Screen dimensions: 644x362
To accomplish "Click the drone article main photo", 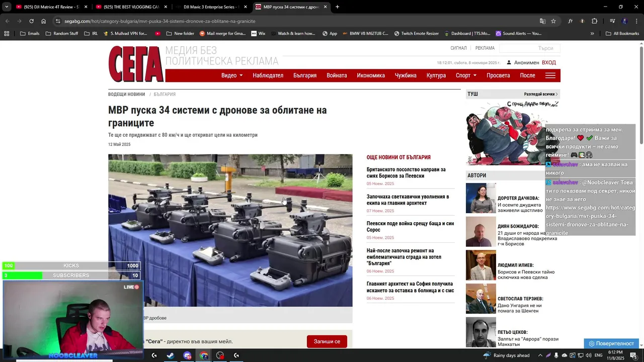I will point(230,230).
